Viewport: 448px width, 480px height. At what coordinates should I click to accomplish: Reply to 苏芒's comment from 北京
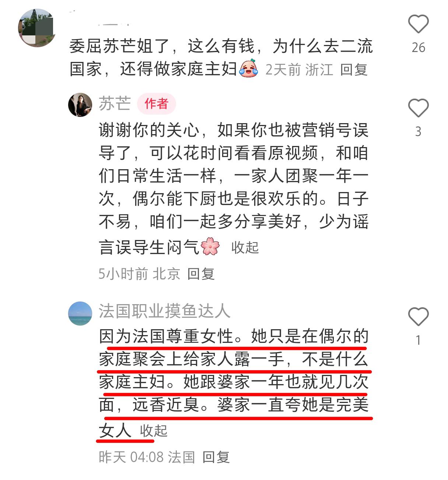[x=201, y=274]
